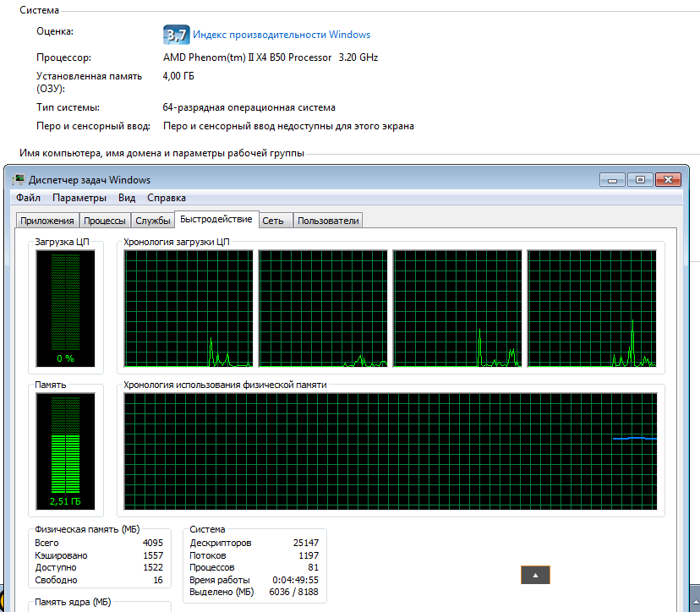The image size is (700, 612).
Task: Click the first CPU core history graph
Action: pos(189,309)
